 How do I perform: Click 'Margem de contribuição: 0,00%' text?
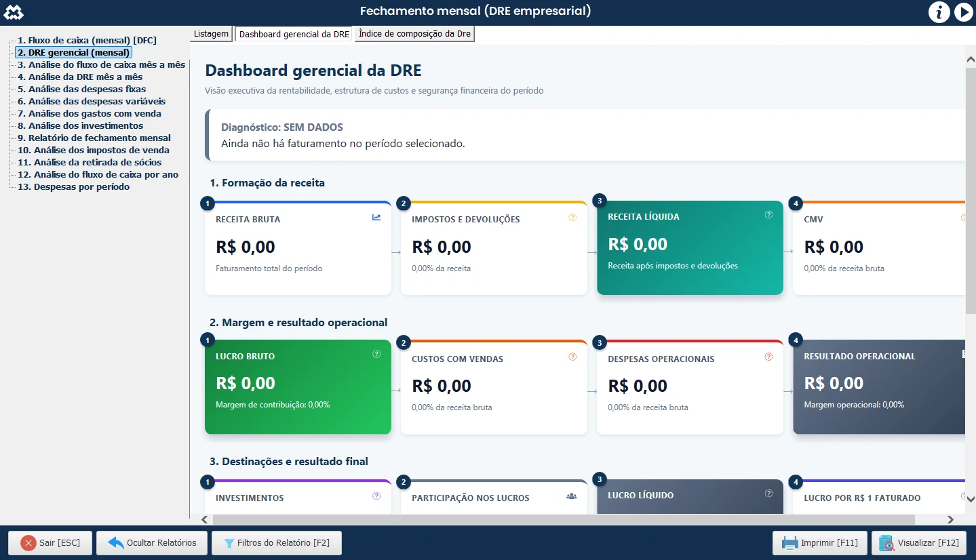273,405
